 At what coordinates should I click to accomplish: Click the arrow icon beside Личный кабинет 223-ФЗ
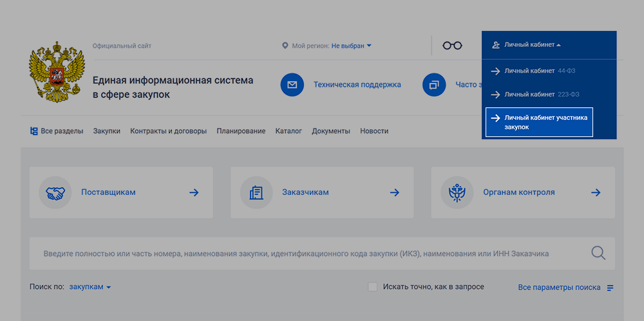coord(495,95)
